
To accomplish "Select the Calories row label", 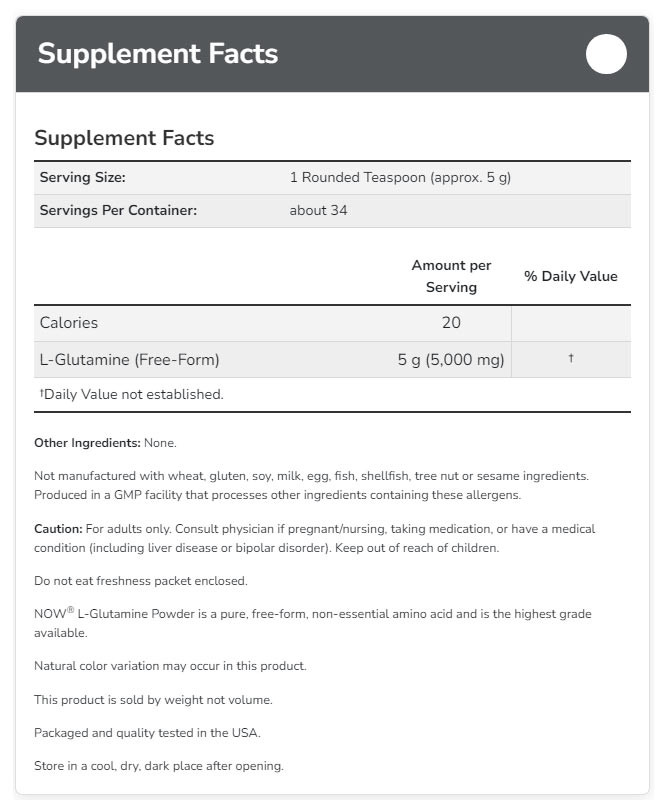I will coord(69,323).
